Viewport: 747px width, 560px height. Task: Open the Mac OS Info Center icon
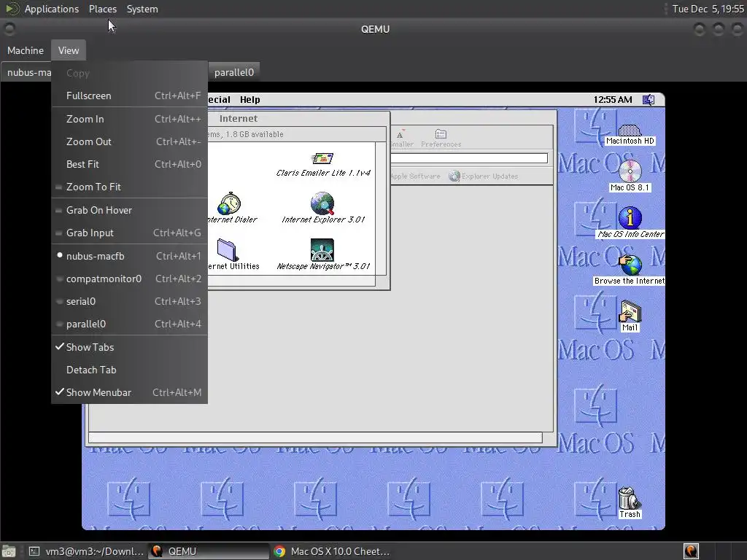pos(630,218)
